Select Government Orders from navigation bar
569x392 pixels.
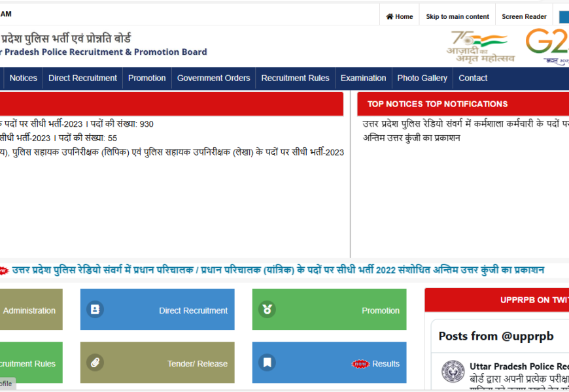tap(213, 78)
